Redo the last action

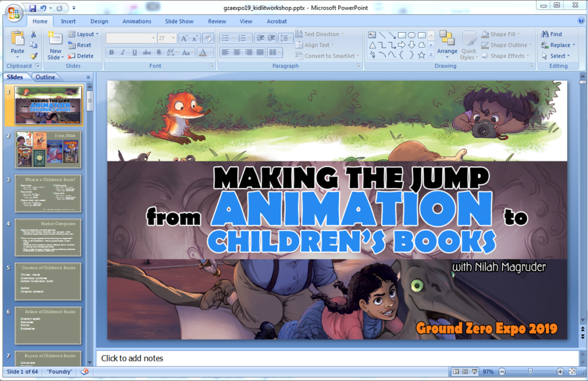59,8
